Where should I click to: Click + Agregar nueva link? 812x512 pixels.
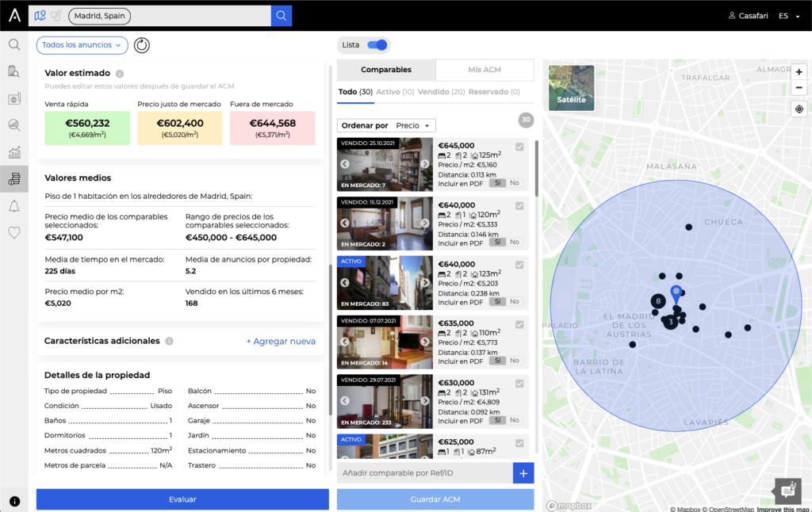click(281, 341)
